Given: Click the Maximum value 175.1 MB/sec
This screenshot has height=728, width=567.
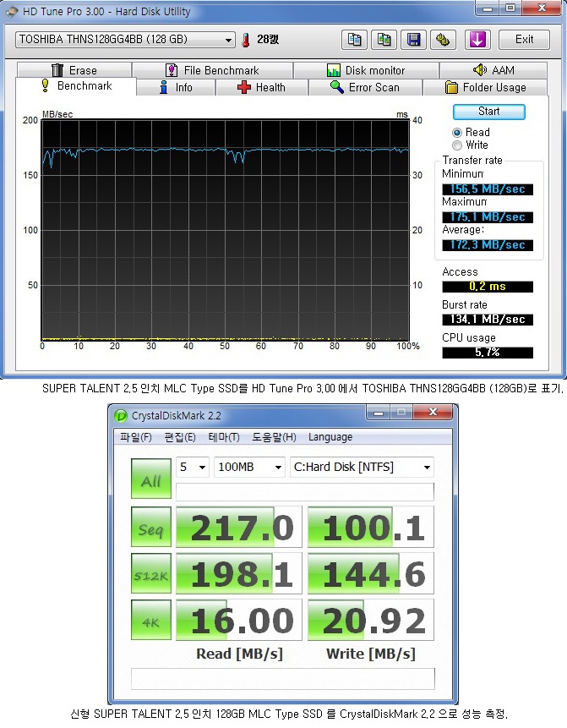Looking at the screenshot, I should (488, 216).
